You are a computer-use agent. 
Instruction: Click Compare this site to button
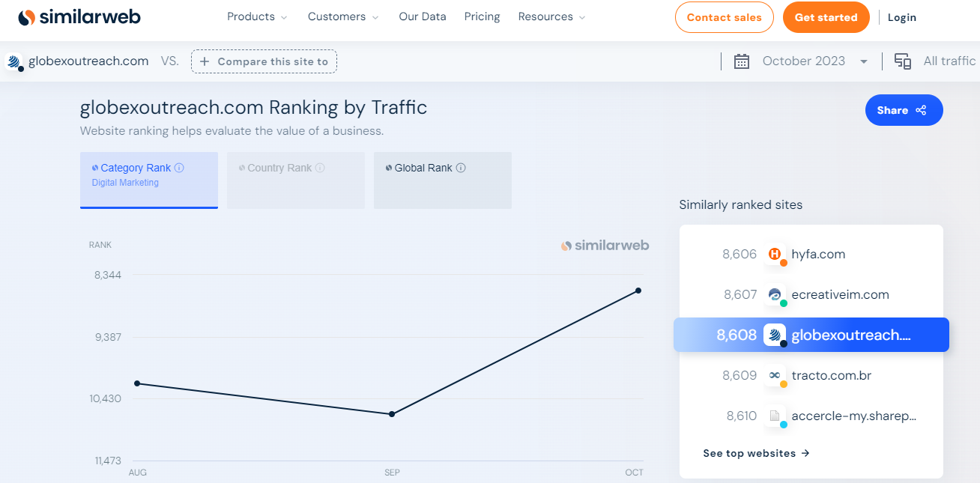(264, 61)
